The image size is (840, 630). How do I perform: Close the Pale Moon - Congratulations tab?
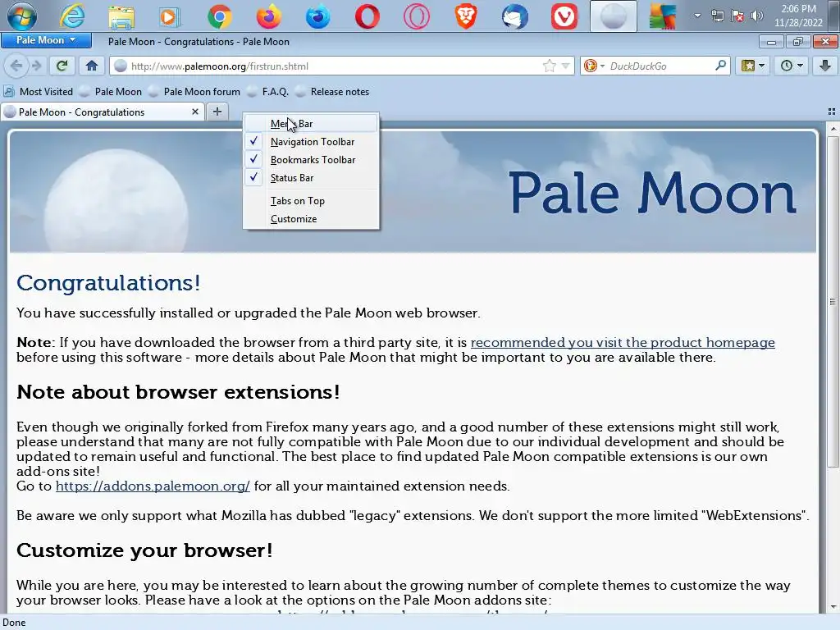(195, 112)
